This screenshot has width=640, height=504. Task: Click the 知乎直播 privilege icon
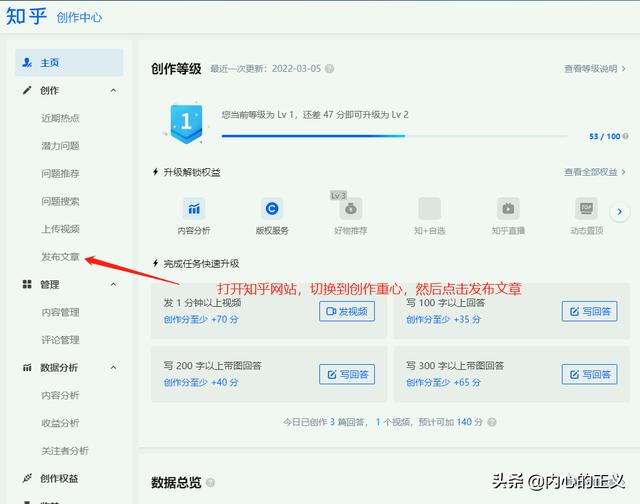(x=508, y=209)
